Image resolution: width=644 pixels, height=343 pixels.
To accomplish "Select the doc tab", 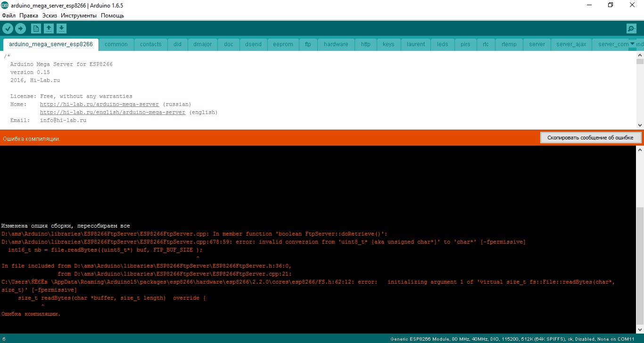I will pos(229,44).
